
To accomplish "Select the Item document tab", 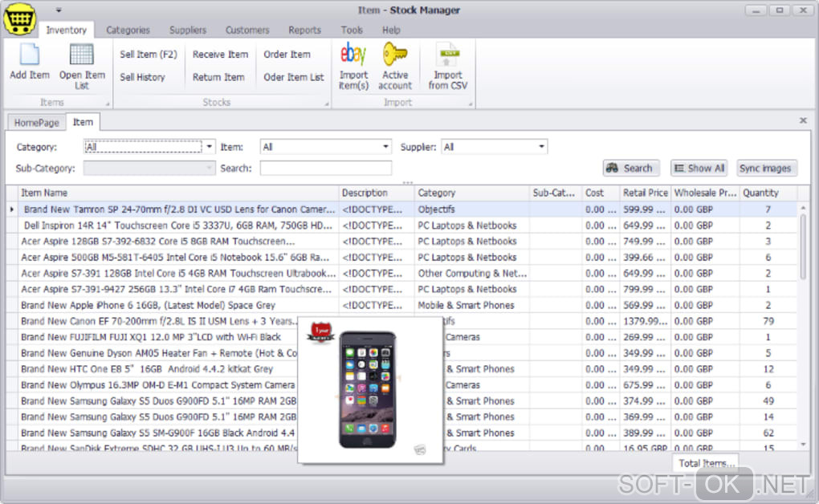I will coord(83,122).
